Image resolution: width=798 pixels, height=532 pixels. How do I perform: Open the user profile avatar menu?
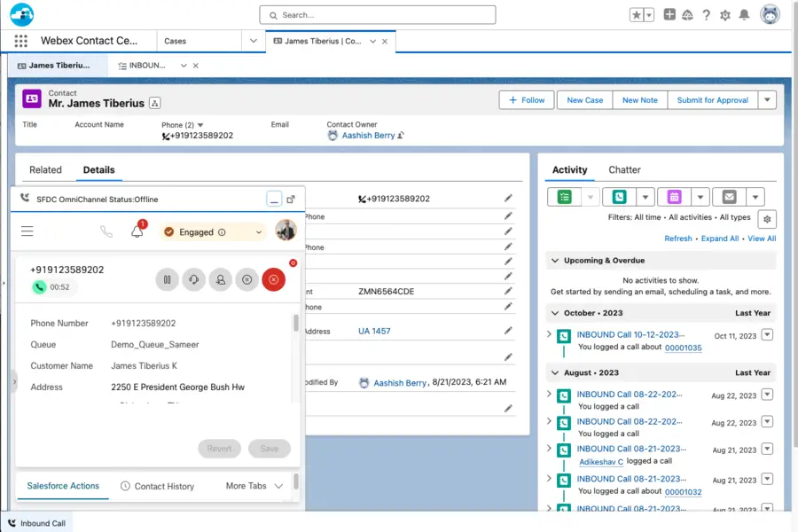[770, 15]
